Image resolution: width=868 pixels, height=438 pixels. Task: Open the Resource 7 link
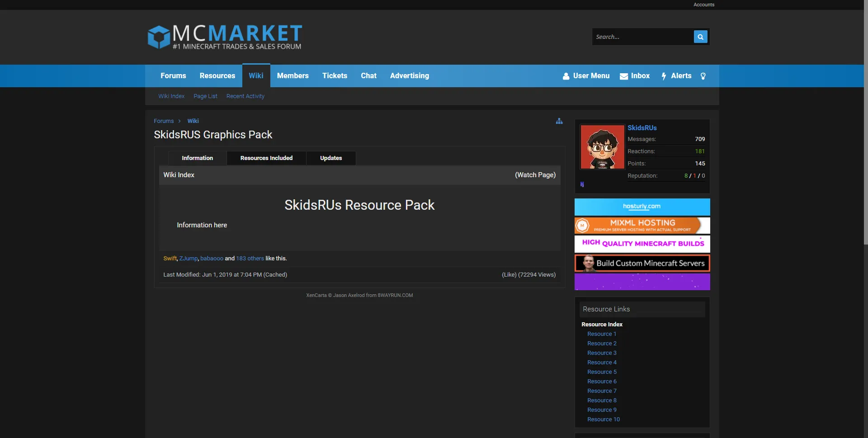602,391
